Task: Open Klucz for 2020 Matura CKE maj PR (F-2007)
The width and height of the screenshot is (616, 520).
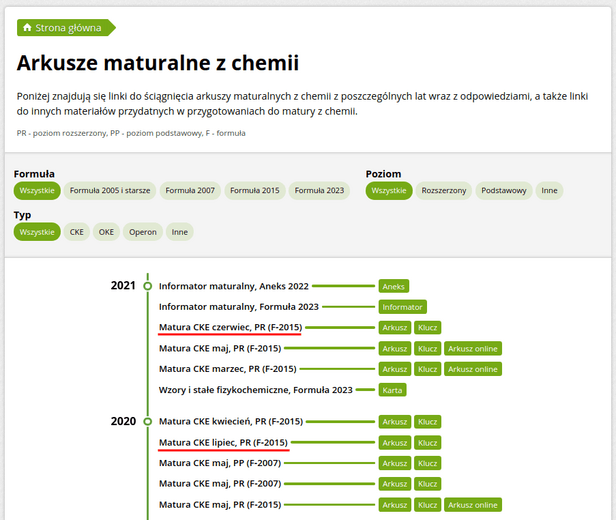Action: point(427,484)
